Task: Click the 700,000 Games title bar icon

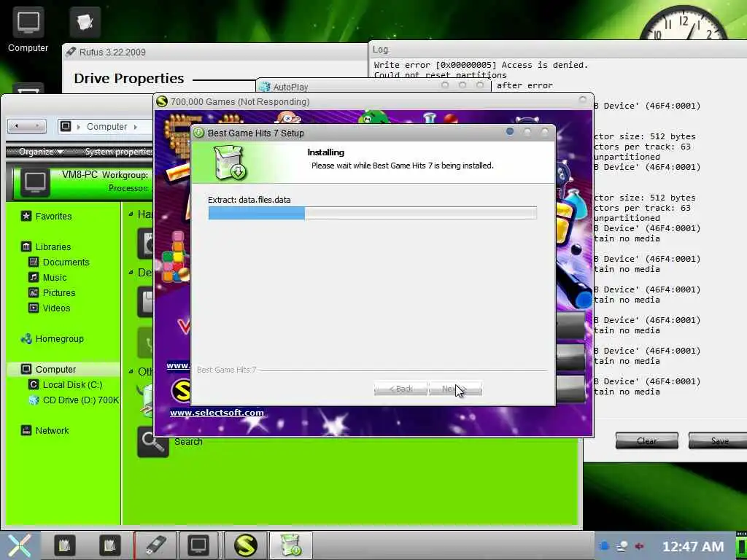Action: coord(162,101)
